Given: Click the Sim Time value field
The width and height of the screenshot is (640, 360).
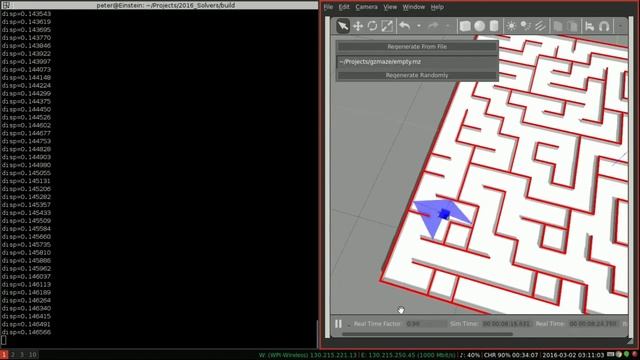Looking at the screenshot, I should (506, 324).
